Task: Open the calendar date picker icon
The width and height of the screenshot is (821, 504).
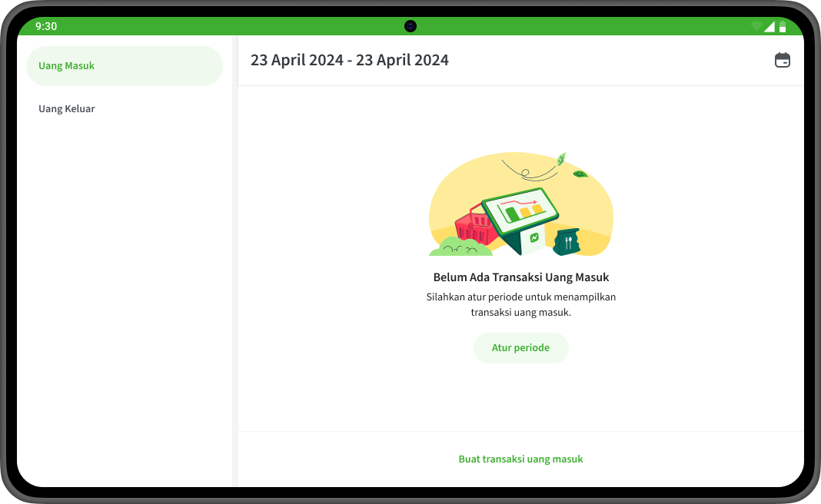Action: coord(783,60)
